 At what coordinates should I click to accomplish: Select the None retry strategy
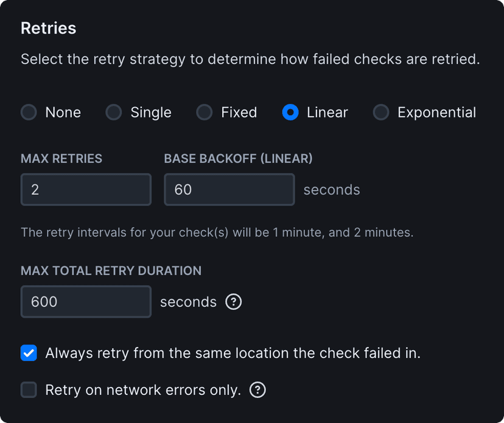[29, 113]
